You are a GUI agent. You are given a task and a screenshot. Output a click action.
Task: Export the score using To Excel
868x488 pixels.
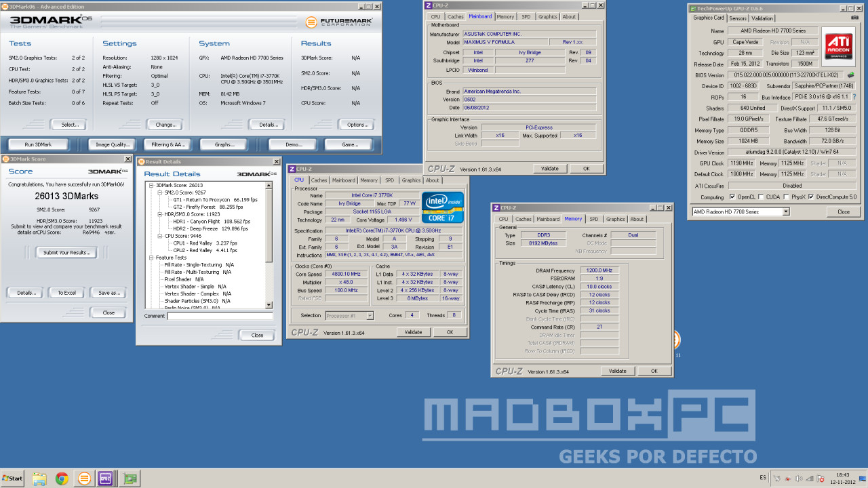pos(66,293)
